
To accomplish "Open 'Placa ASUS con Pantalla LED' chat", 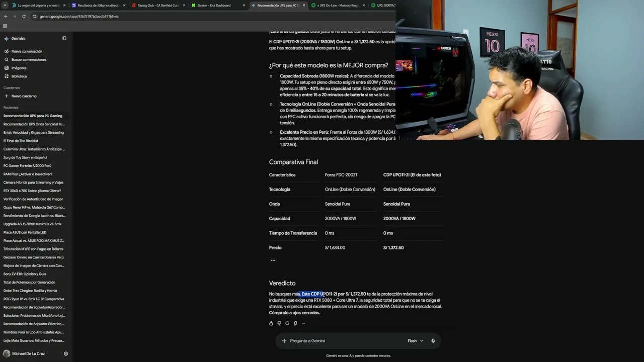I will 25,232.
